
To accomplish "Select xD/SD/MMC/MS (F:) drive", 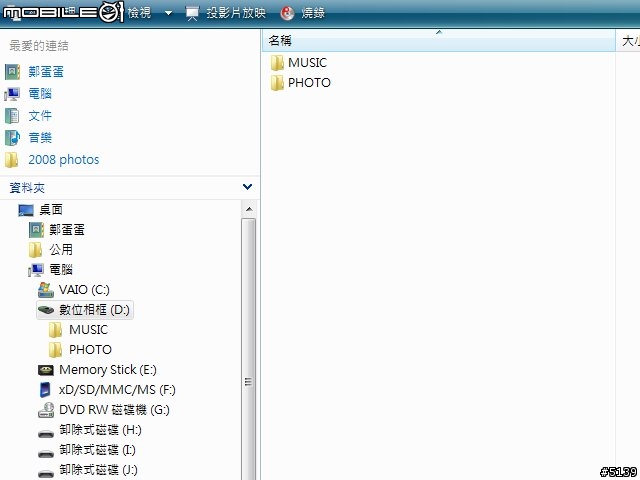I will click(x=117, y=390).
